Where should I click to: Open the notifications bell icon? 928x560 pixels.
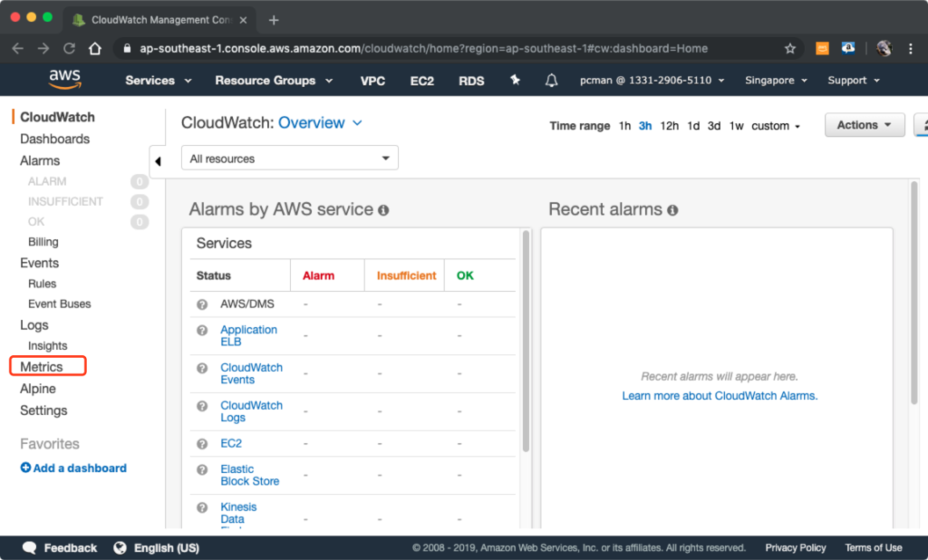[x=551, y=80]
